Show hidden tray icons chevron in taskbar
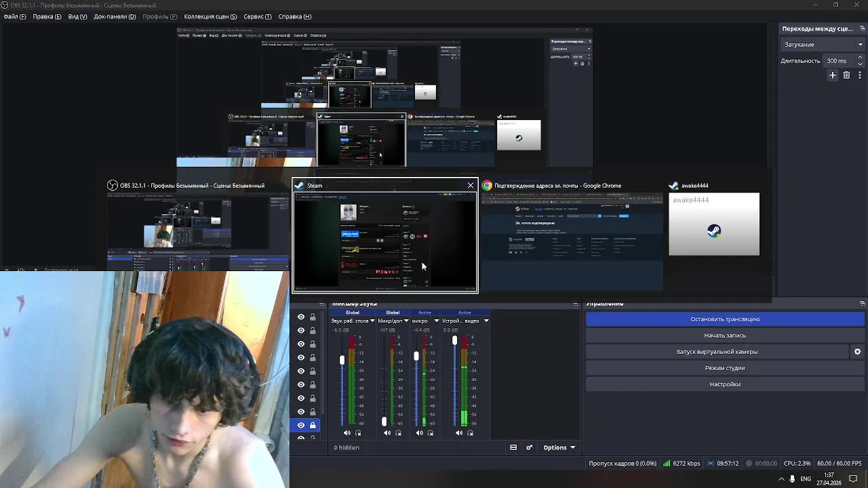Viewport: 868px width, 488px height. pos(781,479)
